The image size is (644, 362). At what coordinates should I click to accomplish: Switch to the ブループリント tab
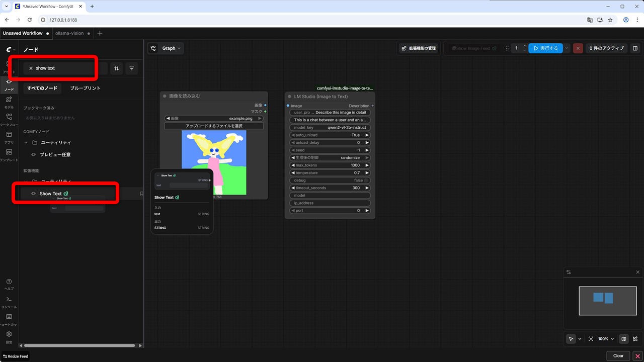[x=85, y=88]
